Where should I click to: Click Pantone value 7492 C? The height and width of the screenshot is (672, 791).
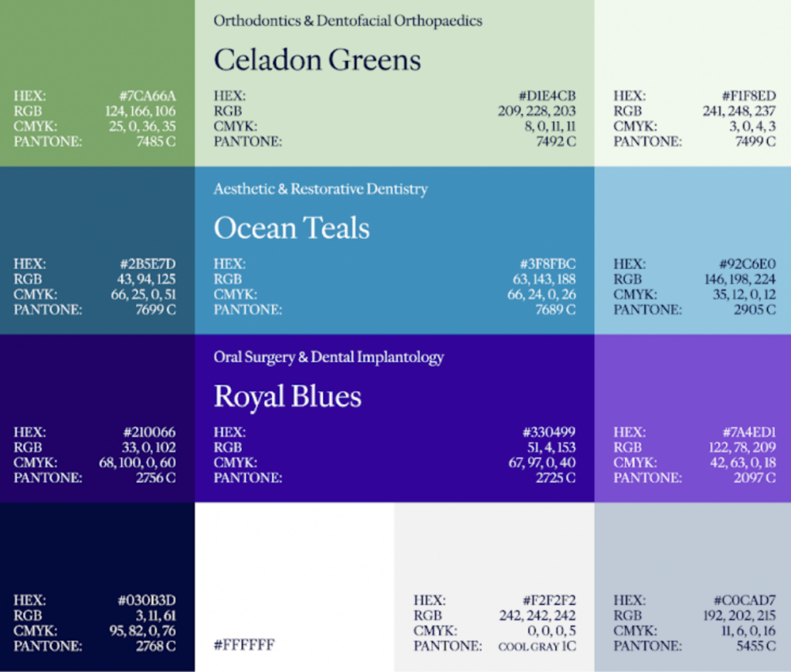[x=556, y=141]
